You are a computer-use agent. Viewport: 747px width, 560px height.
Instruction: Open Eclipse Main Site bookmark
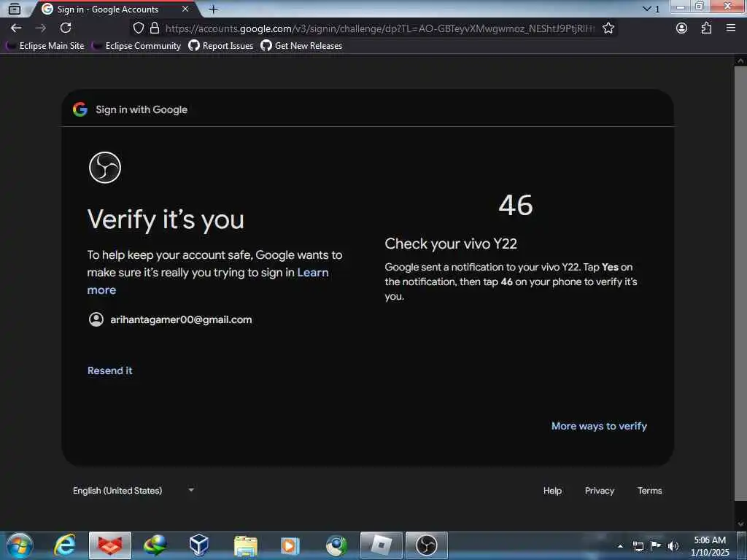pos(45,46)
